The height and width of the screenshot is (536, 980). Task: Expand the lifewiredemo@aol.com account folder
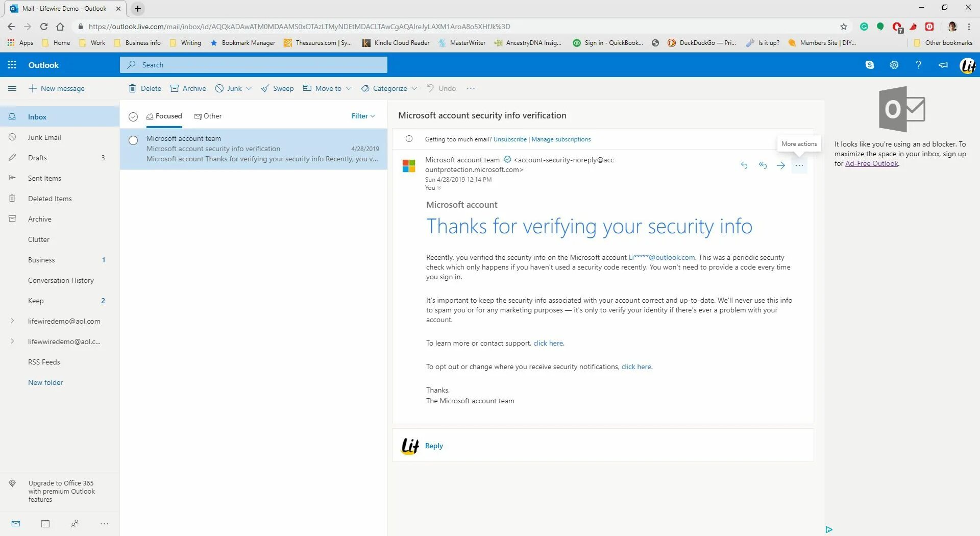click(x=12, y=321)
